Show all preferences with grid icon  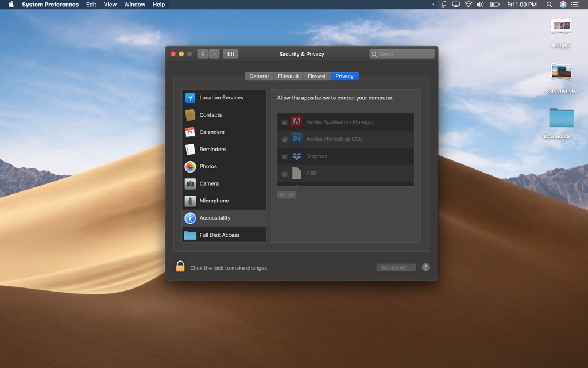(x=230, y=54)
